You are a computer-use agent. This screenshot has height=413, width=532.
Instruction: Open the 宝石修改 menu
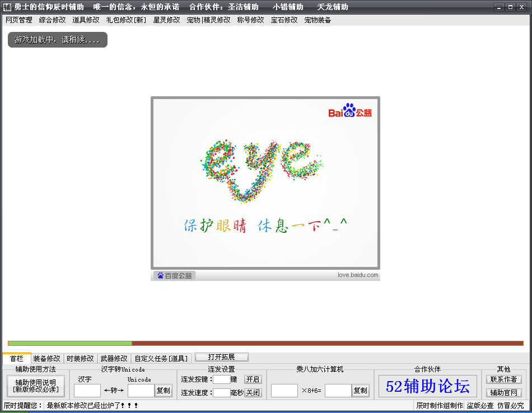coord(284,20)
